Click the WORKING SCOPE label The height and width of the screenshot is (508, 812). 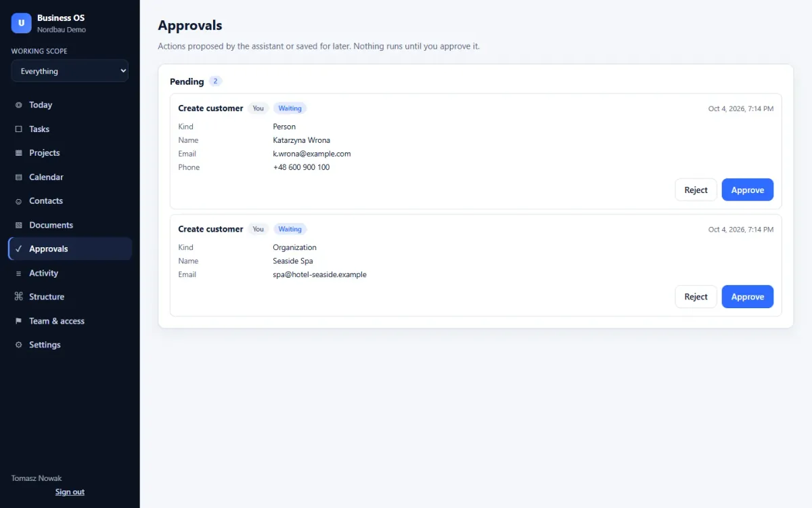39,51
